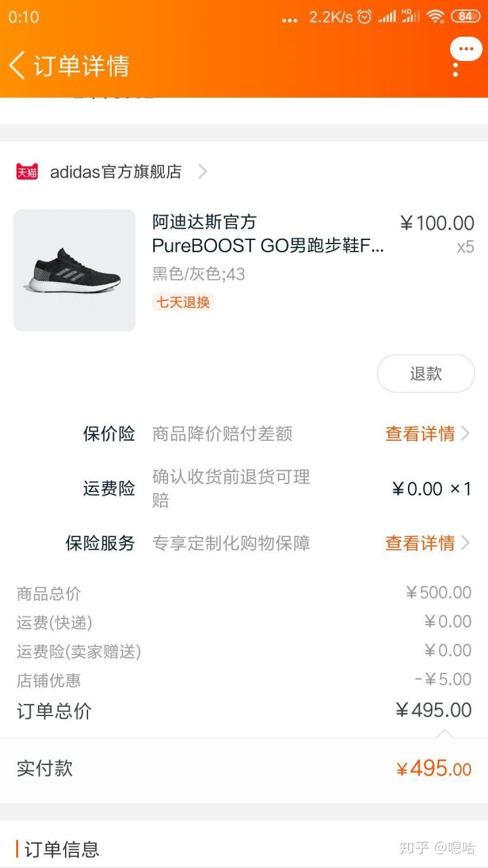This screenshot has height=868, width=488.
Task: Tap the Wi-Fi status bar icon
Action: point(435,17)
